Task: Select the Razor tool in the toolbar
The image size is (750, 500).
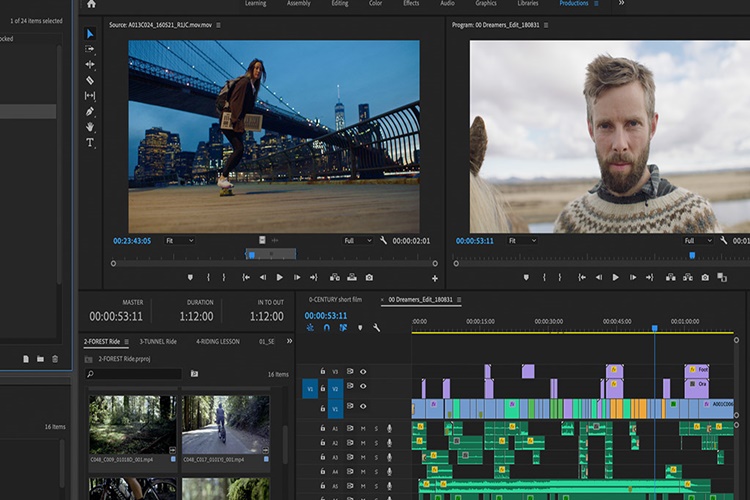Action: 90,80
